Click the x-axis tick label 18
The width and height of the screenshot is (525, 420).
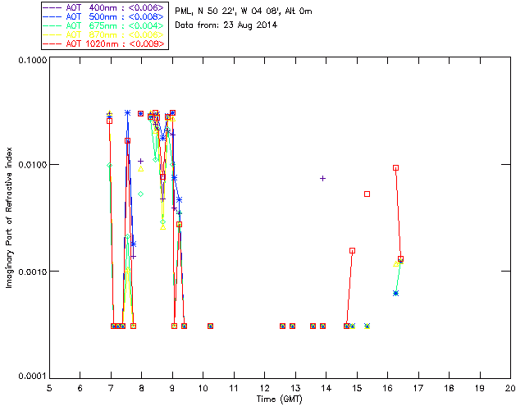coord(449,388)
